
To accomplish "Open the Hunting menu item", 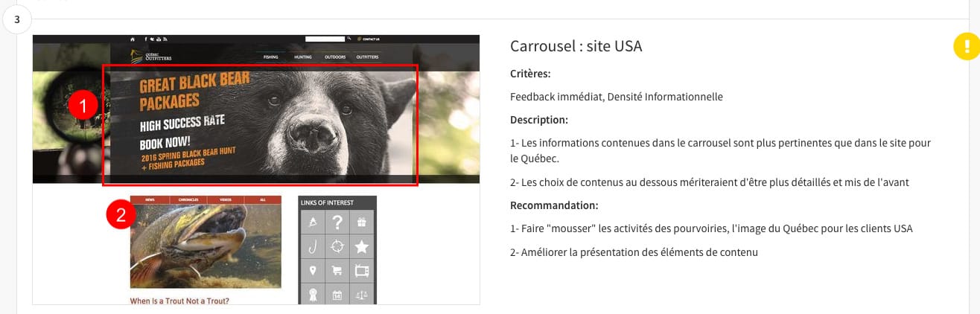I will pyautogui.click(x=302, y=57).
